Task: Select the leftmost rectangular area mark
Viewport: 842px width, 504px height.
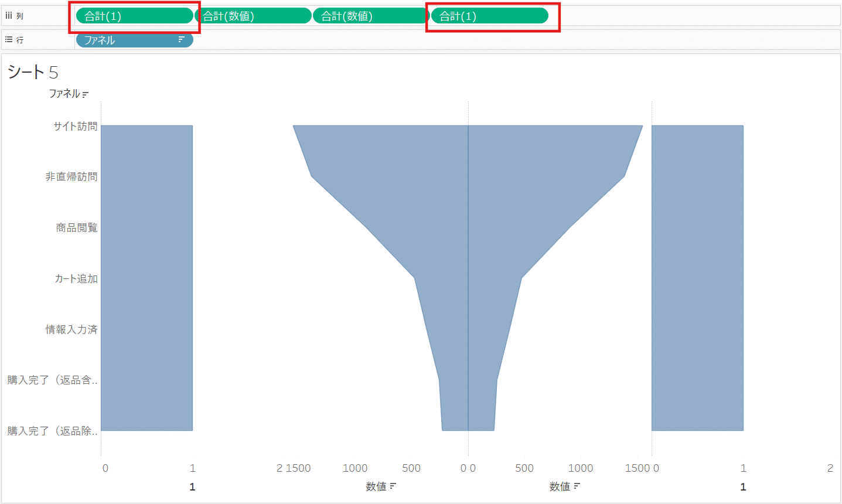Action: 146,278
